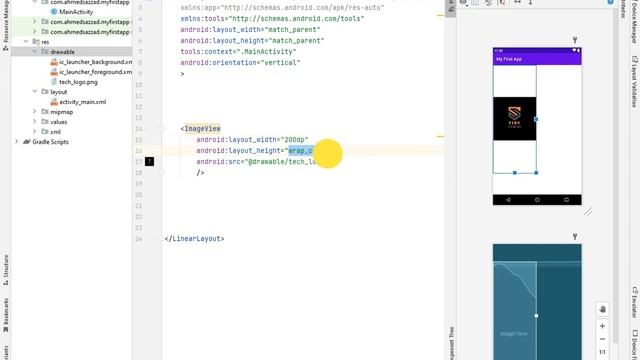The width and height of the screenshot is (640, 360).
Task: Click the MainActivity class icon
Action: pos(54,12)
